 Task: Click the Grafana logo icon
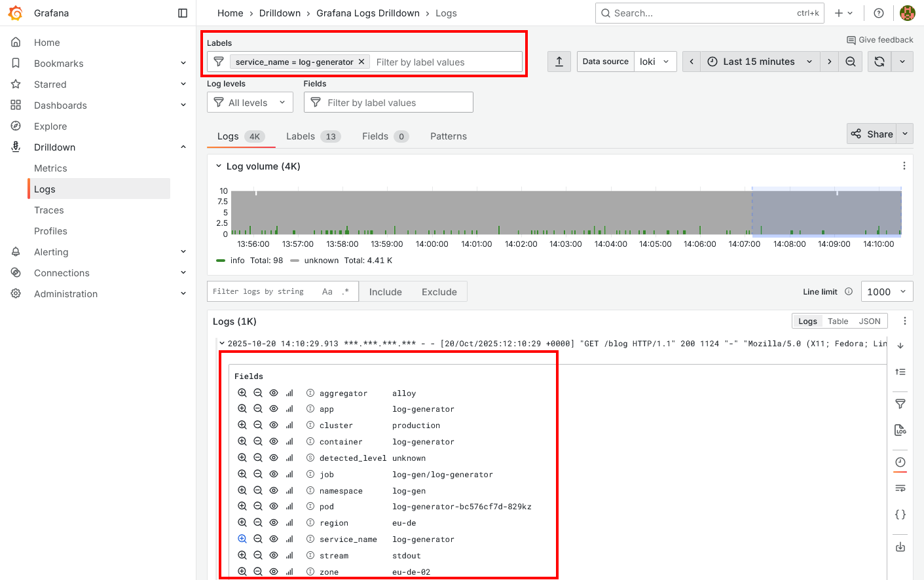(x=15, y=13)
